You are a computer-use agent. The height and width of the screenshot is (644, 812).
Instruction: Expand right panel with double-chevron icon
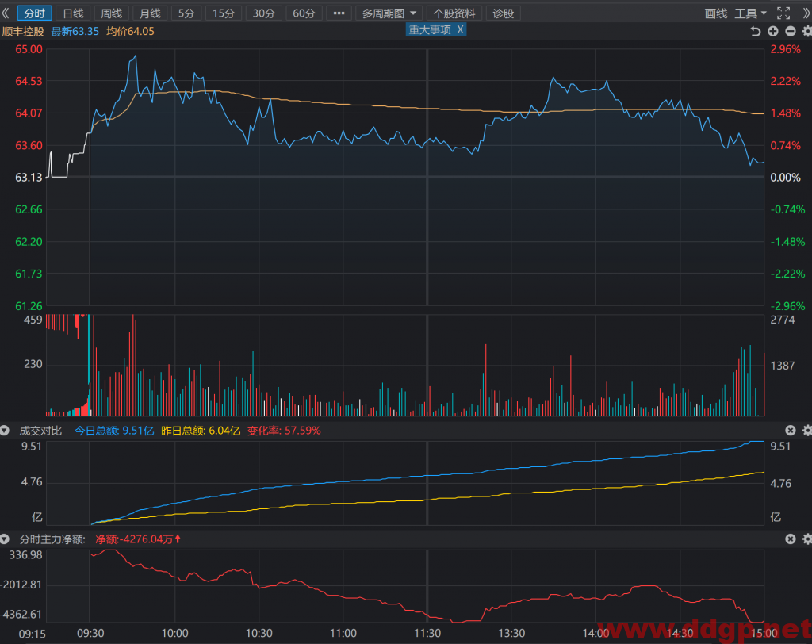[806, 13]
